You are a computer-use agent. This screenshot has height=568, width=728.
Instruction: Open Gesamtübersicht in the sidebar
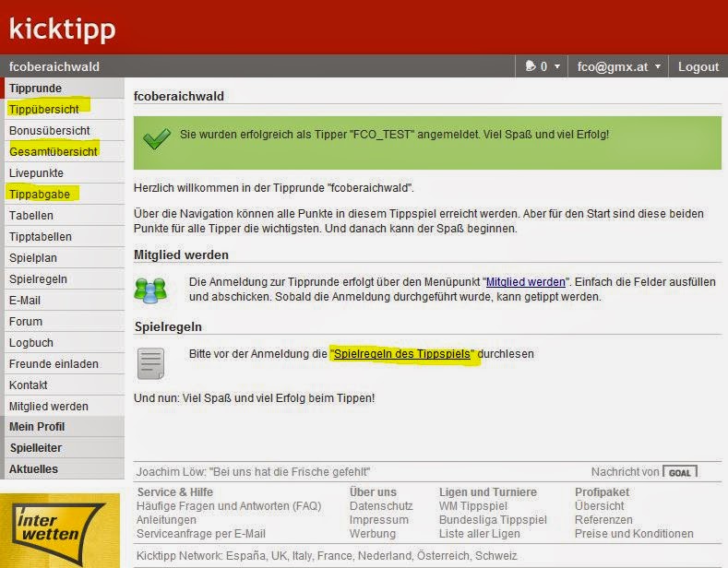pyautogui.click(x=64, y=152)
